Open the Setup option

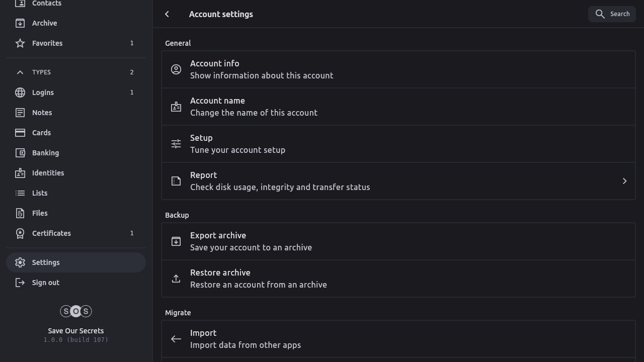(x=398, y=144)
